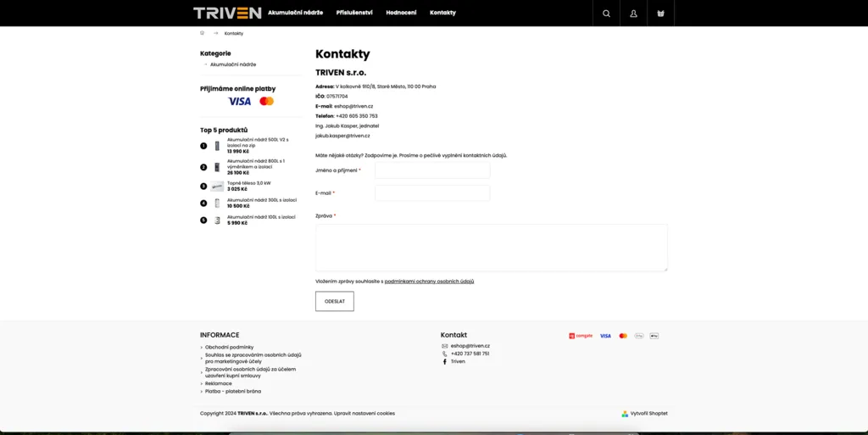
Task: Click phone number +420 605 350 753
Action: coord(357,116)
